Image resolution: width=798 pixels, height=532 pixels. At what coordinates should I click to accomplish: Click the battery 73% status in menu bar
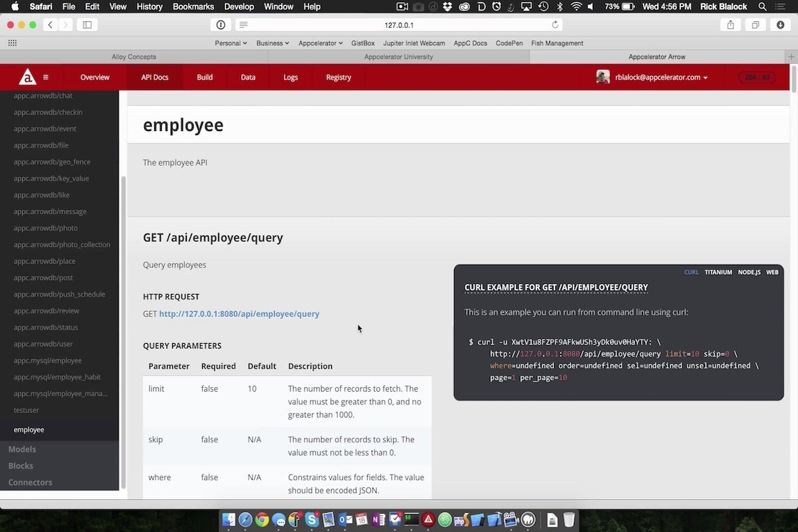pyautogui.click(x=620, y=7)
